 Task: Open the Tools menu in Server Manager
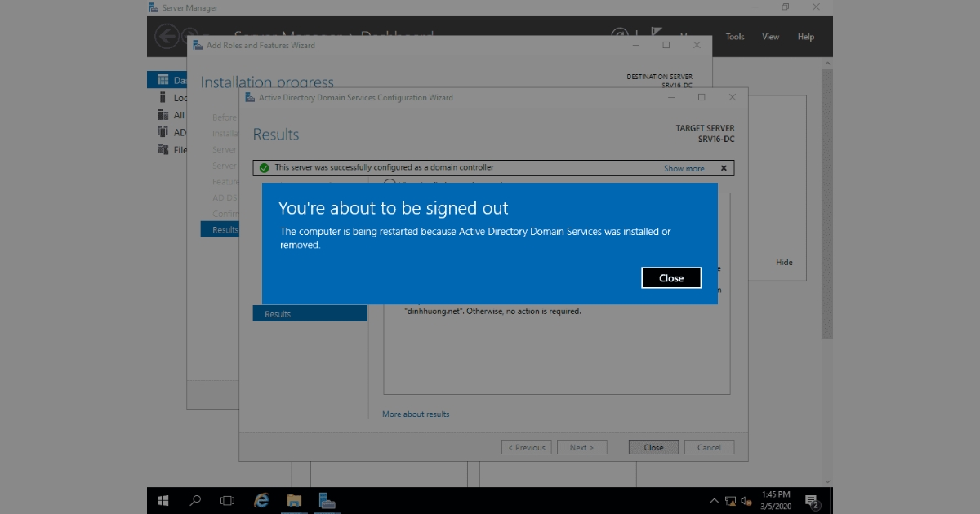[734, 36]
